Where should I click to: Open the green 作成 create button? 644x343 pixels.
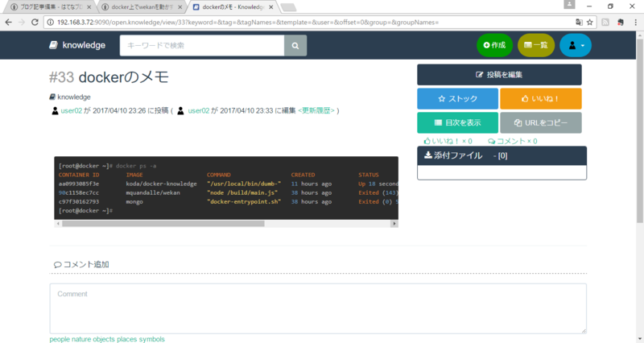pyautogui.click(x=494, y=45)
